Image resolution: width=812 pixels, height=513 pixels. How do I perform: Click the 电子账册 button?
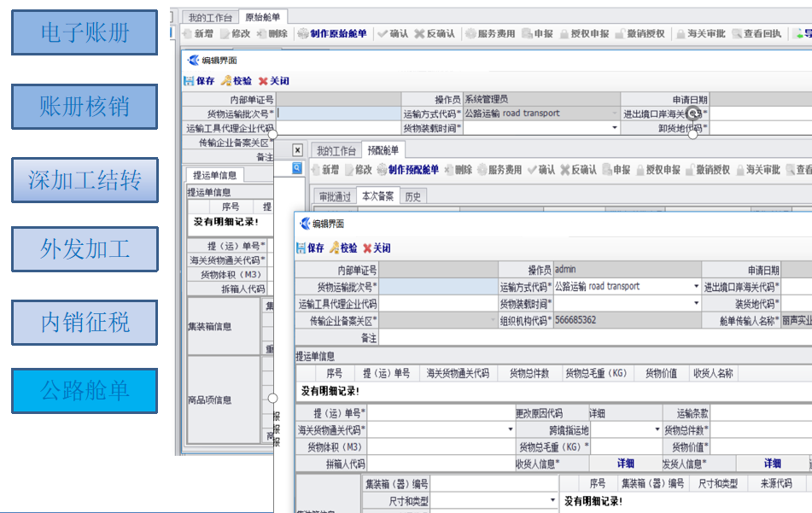[x=85, y=32]
